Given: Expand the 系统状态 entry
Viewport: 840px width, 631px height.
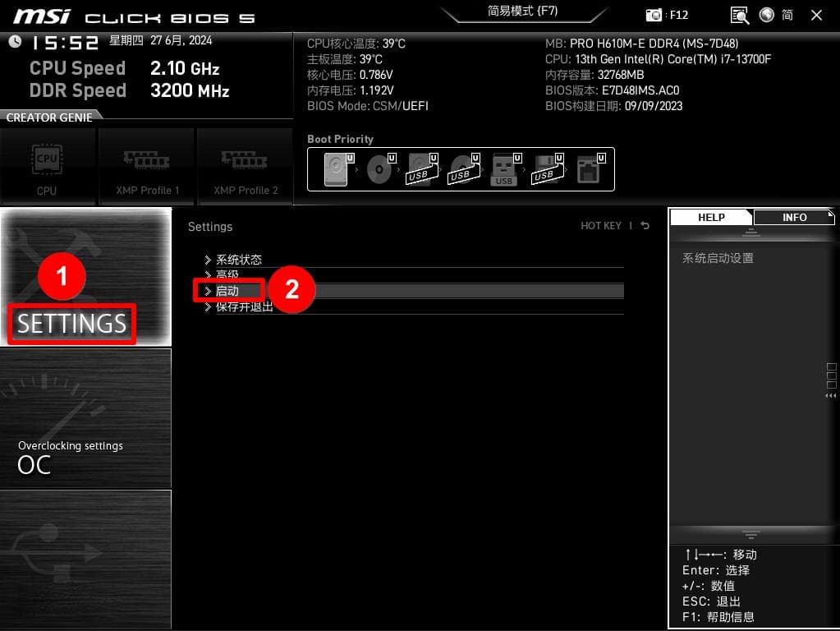Looking at the screenshot, I should pyautogui.click(x=414, y=260).
